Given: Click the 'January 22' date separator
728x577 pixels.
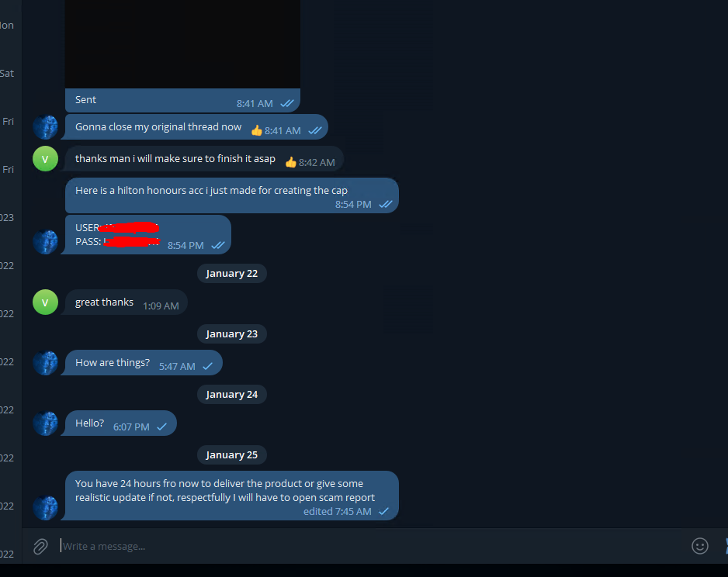Looking at the screenshot, I should (x=232, y=274).
